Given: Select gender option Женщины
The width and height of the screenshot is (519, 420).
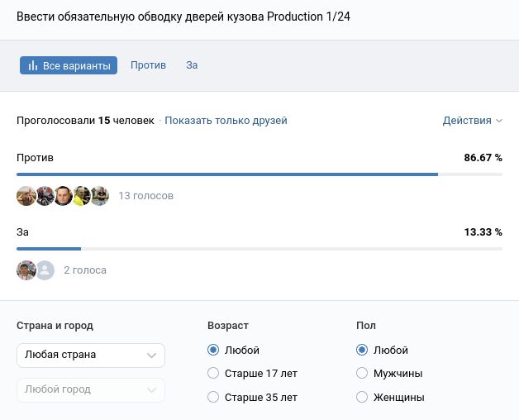Looking at the screenshot, I should pos(362,398).
